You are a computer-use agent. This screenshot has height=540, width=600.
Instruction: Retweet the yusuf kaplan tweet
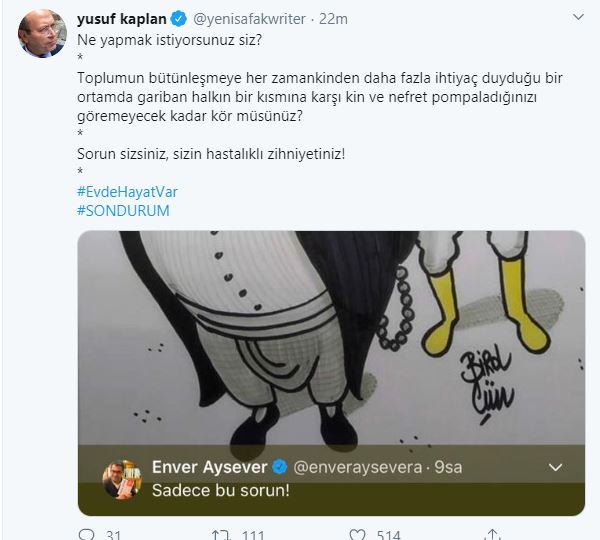pyautogui.click(x=220, y=535)
